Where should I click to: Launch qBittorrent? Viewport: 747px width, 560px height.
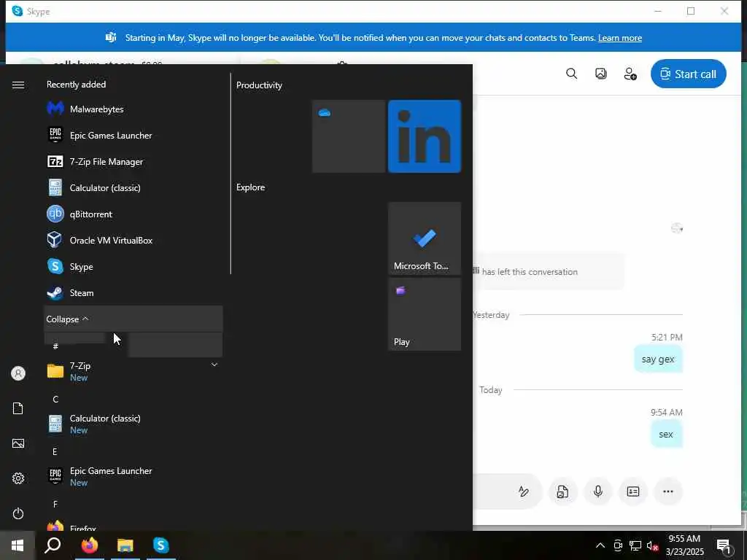[133, 214]
